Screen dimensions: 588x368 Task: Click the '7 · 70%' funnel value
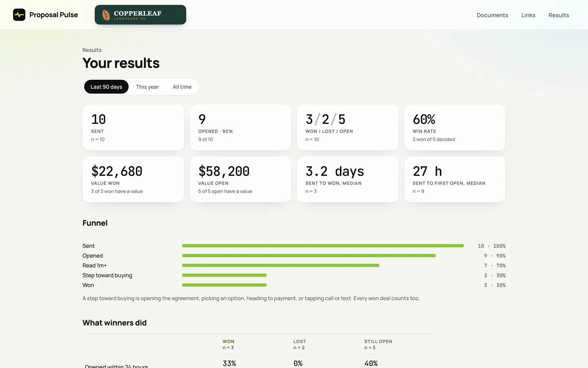pyautogui.click(x=494, y=266)
